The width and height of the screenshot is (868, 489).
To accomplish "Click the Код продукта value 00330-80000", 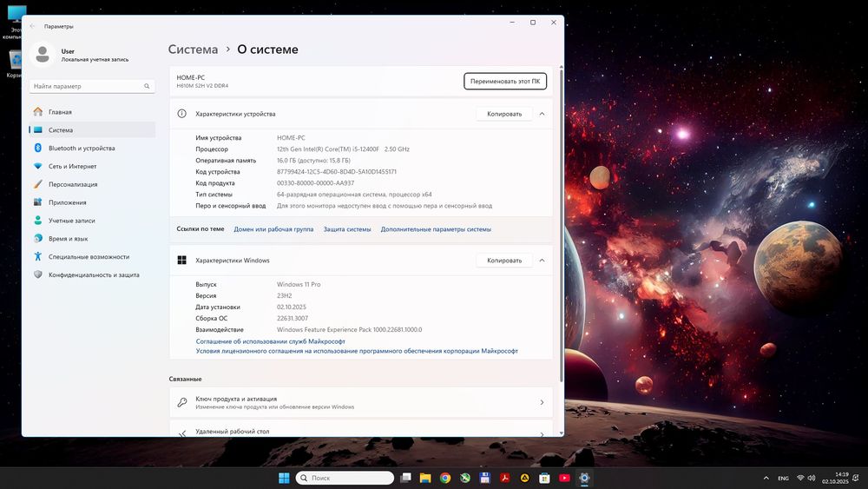I will click(x=315, y=183).
